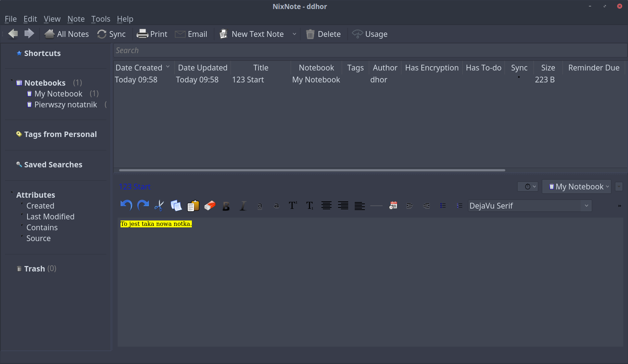This screenshot has width=628, height=364.
Task: Sort by Date Updated column header
Action: pyautogui.click(x=203, y=68)
